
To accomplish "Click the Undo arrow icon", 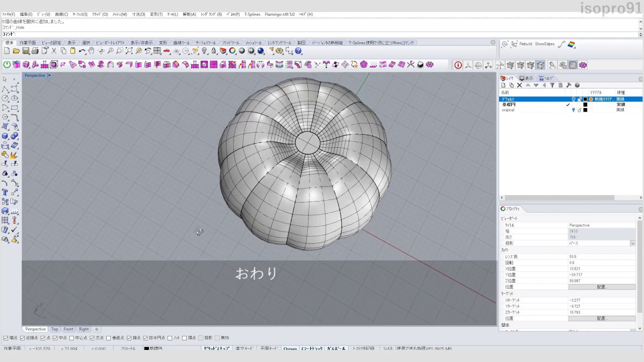I will coord(82,51).
